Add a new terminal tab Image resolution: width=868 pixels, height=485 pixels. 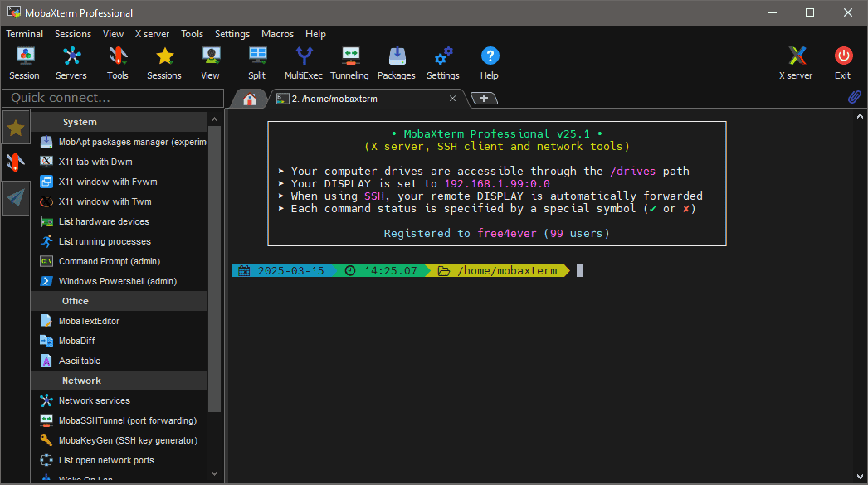tap(484, 99)
